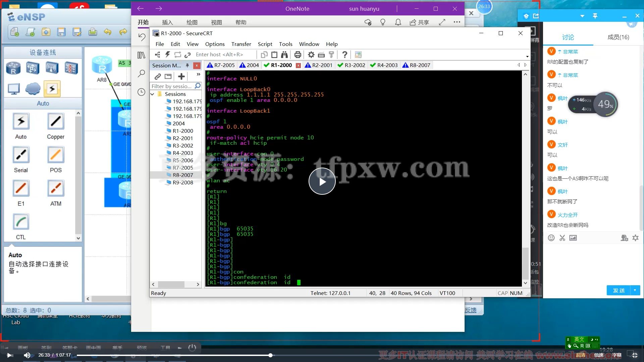Mute the video with the speaker icon
This screenshot has width=644, height=362.
pyautogui.click(x=27, y=355)
